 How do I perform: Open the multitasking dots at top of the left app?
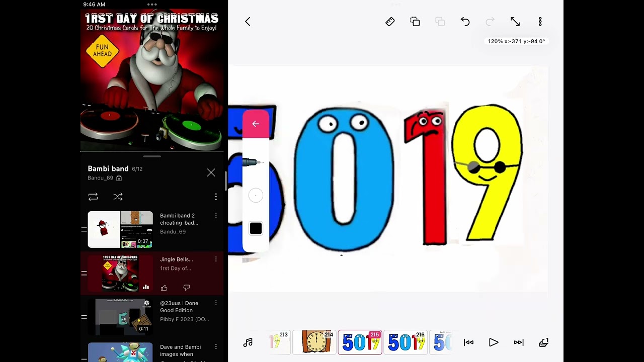point(152,4)
